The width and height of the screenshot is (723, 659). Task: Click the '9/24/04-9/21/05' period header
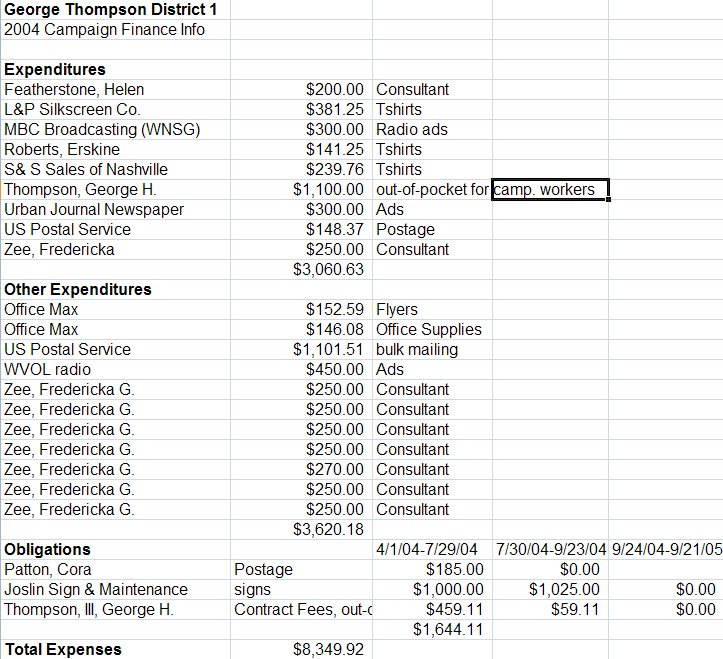[x=666, y=549]
